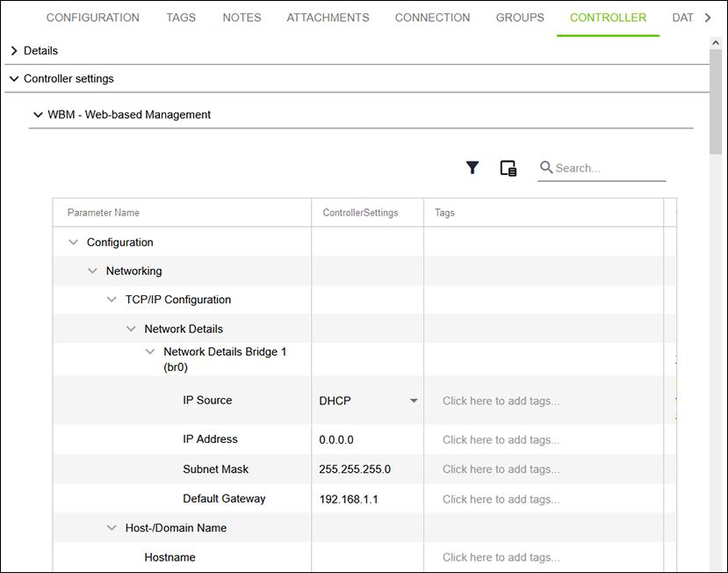This screenshot has width=728, height=573.
Task: Select the Subnet Mask label
Action: (x=215, y=469)
